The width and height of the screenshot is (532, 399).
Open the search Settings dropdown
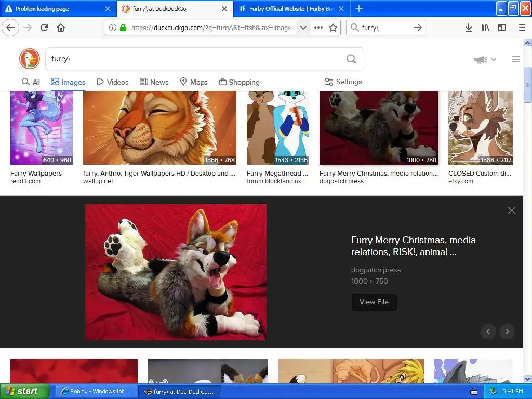point(343,82)
